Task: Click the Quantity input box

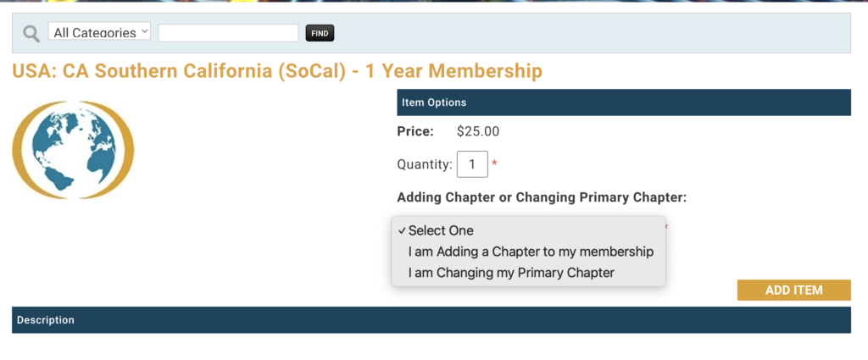Action: click(472, 164)
